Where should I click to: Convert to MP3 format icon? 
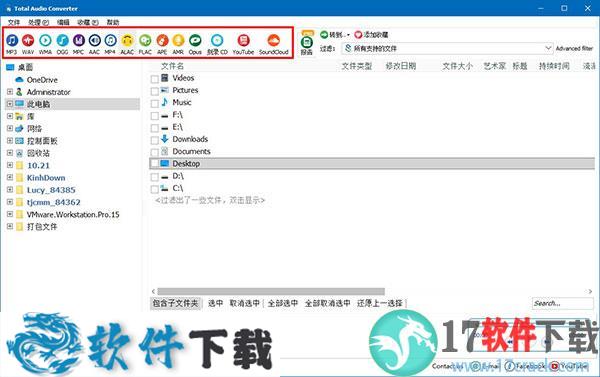[x=12, y=40]
